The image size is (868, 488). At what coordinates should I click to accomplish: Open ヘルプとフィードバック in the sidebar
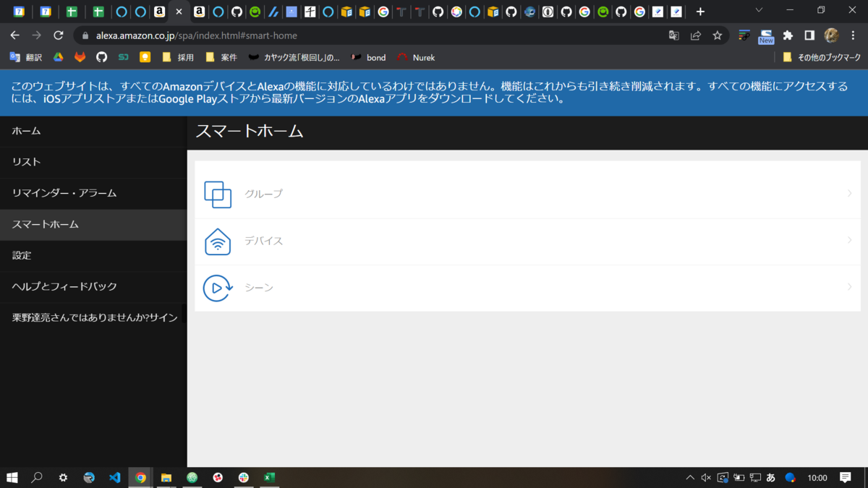(x=93, y=287)
